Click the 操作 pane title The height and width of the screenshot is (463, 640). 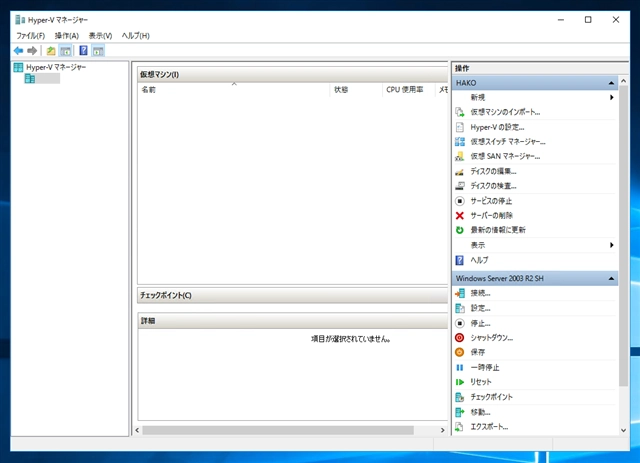[x=462, y=68]
